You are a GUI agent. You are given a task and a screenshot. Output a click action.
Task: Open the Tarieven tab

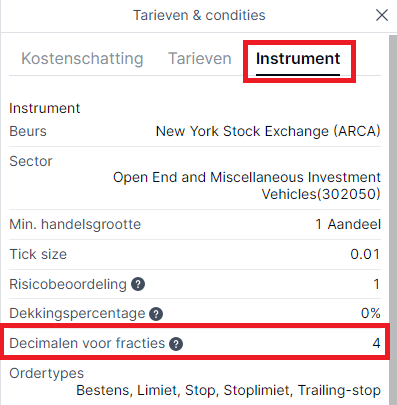pyautogui.click(x=200, y=59)
